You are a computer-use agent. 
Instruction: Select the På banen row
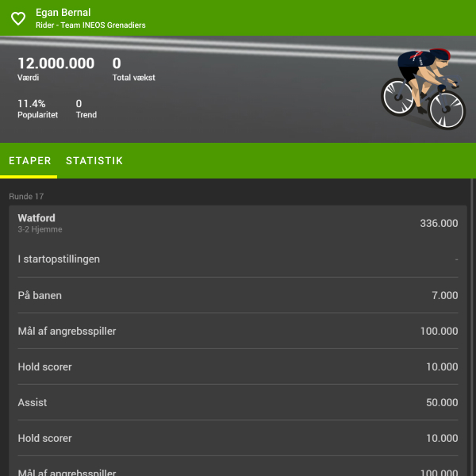pos(238,295)
